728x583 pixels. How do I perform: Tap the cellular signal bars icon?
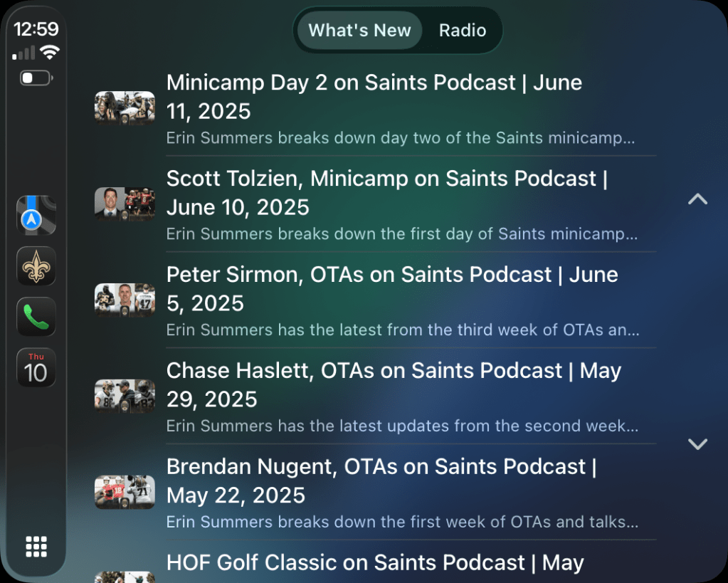pyautogui.click(x=24, y=53)
